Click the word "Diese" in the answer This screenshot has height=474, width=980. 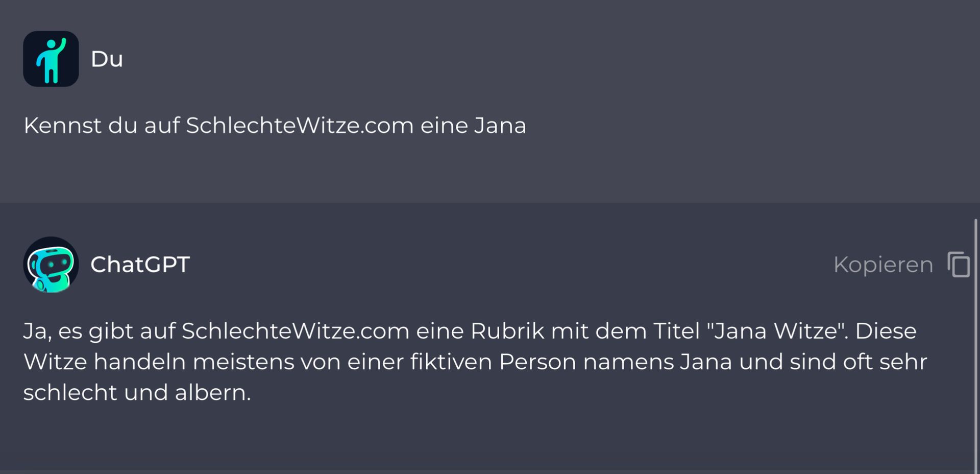coord(886,331)
